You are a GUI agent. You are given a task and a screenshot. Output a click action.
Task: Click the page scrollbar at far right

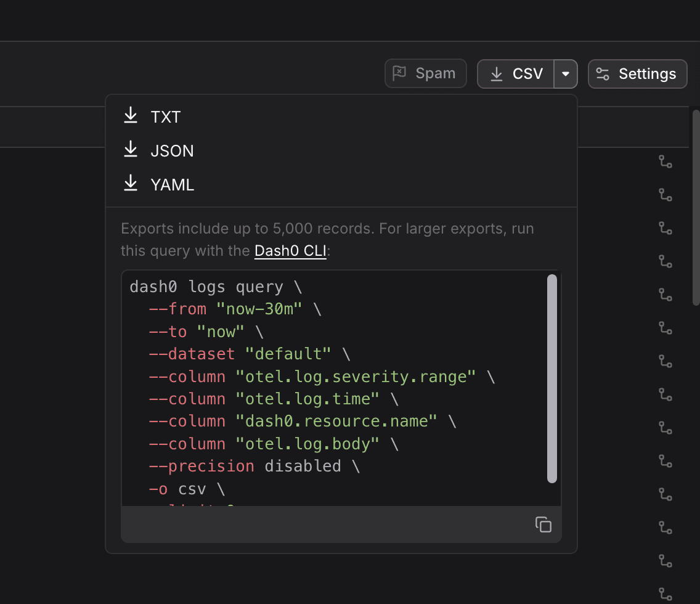[x=696, y=208]
